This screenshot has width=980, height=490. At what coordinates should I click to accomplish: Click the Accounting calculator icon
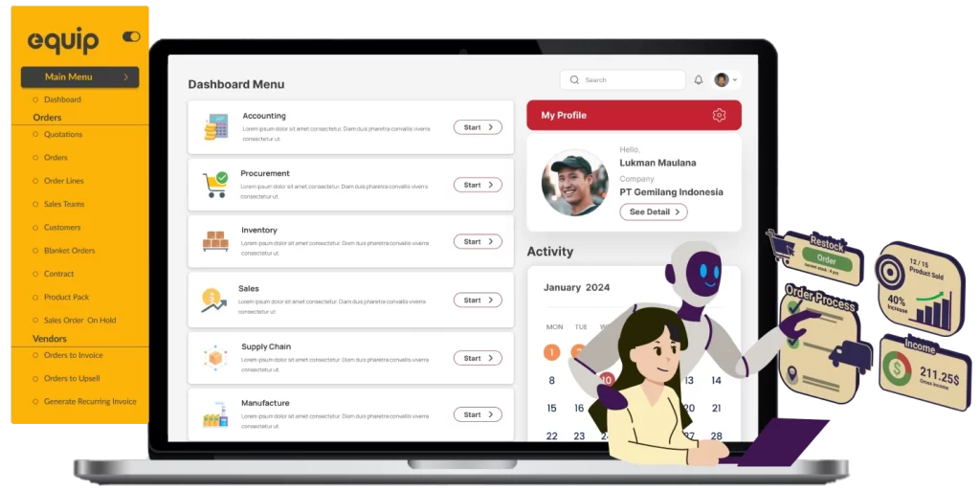pyautogui.click(x=216, y=127)
